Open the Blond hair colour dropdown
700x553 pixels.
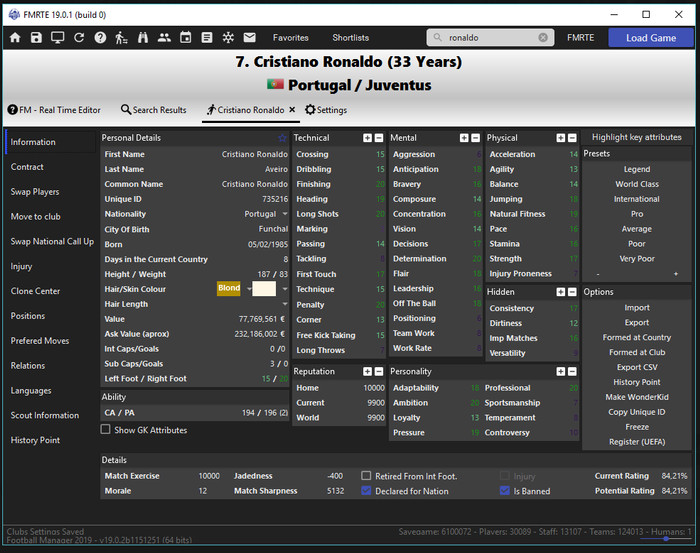tap(249, 289)
